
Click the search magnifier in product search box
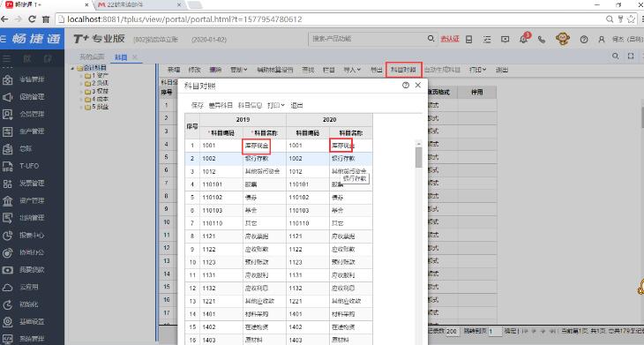[x=431, y=39]
